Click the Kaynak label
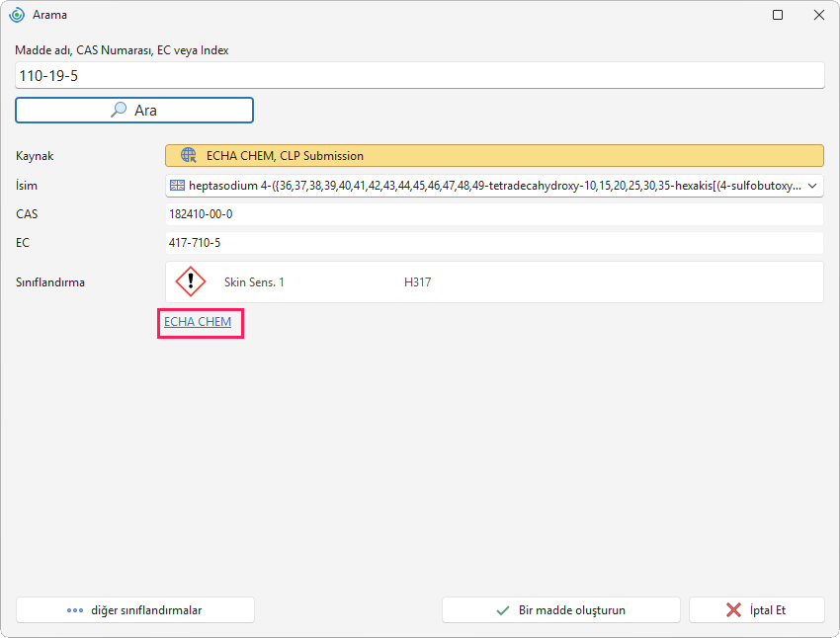The height and width of the screenshot is (638, 840). [35, 156]
